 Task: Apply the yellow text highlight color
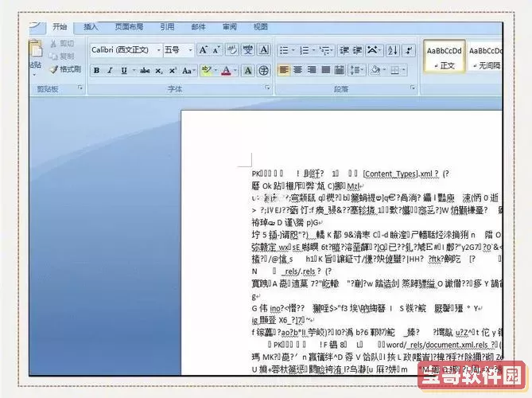click(206, 71)
